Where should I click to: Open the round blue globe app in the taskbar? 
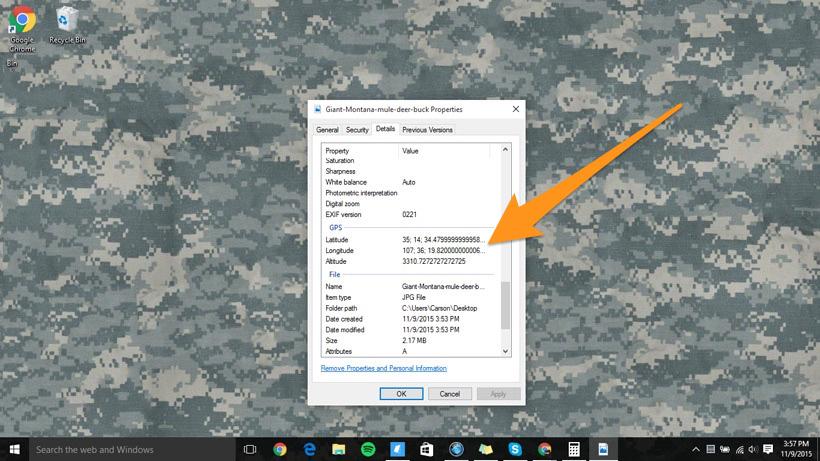click(456, 450)
